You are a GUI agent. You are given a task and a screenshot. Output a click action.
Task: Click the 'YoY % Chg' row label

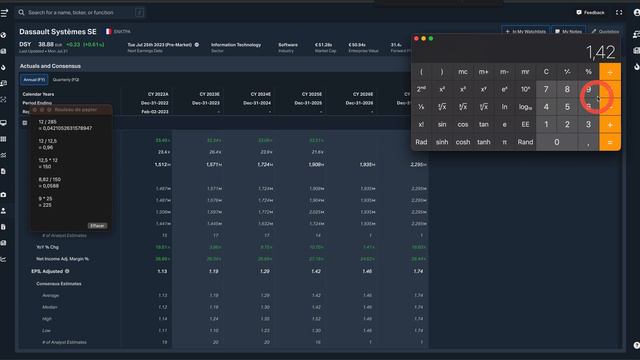[x=48, y=247]
